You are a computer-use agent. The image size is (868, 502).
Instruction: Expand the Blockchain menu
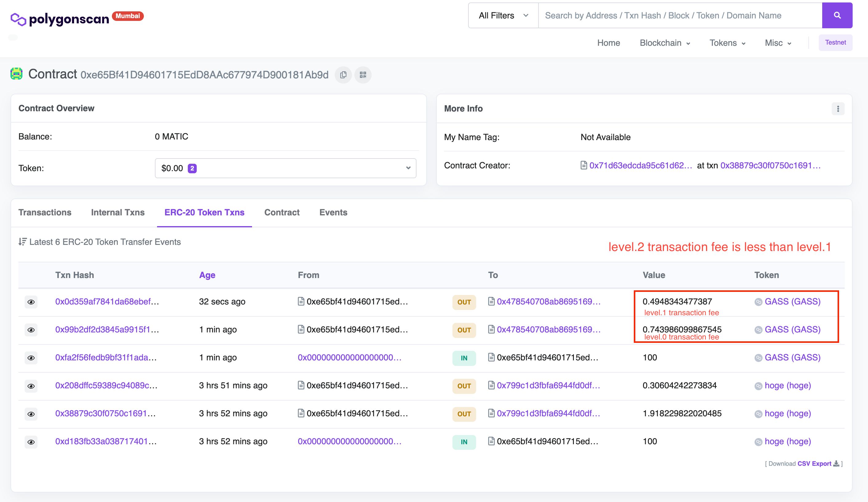pyautogui.click(x=665, y=43)
